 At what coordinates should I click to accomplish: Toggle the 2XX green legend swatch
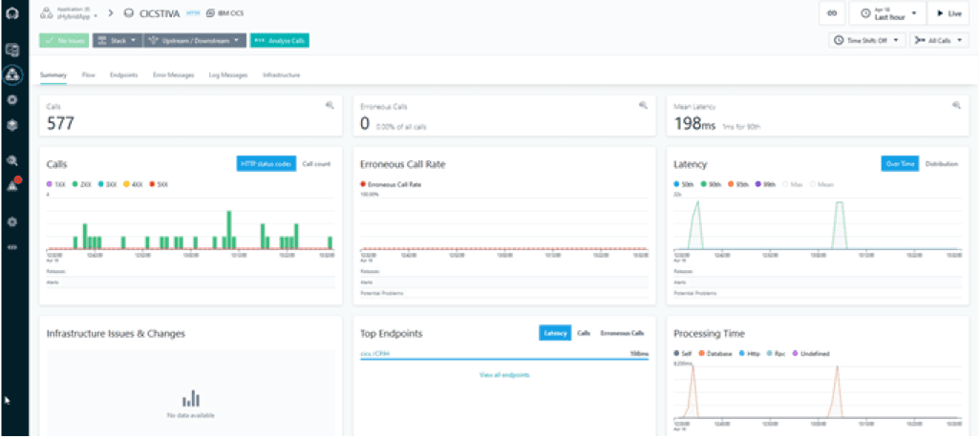77,182
